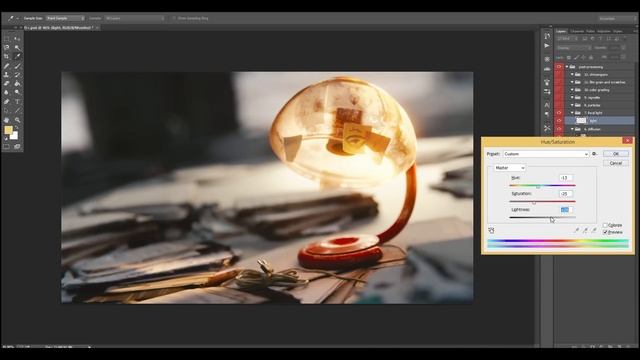Select the Dodge tool

[x=17, y=92]
